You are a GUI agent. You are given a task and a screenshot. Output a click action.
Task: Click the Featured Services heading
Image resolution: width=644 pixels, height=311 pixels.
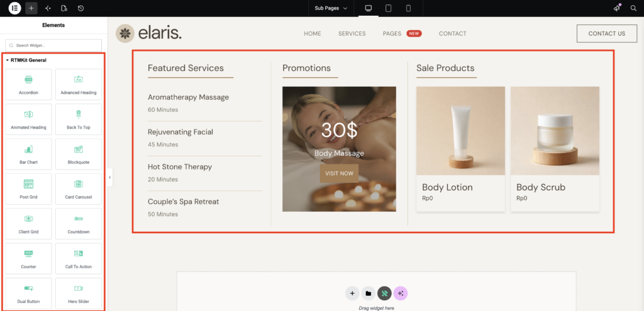click(186, 68)
